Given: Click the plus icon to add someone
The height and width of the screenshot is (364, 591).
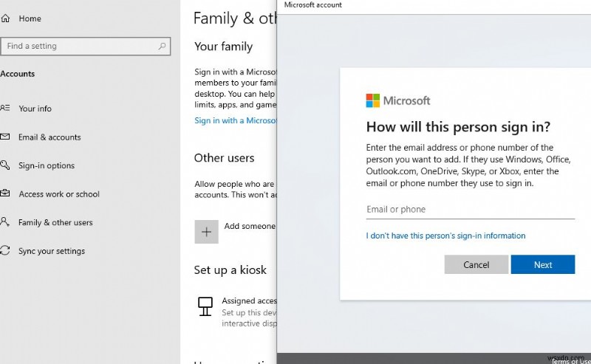Looking at the screenshot, I should point(207,231).
